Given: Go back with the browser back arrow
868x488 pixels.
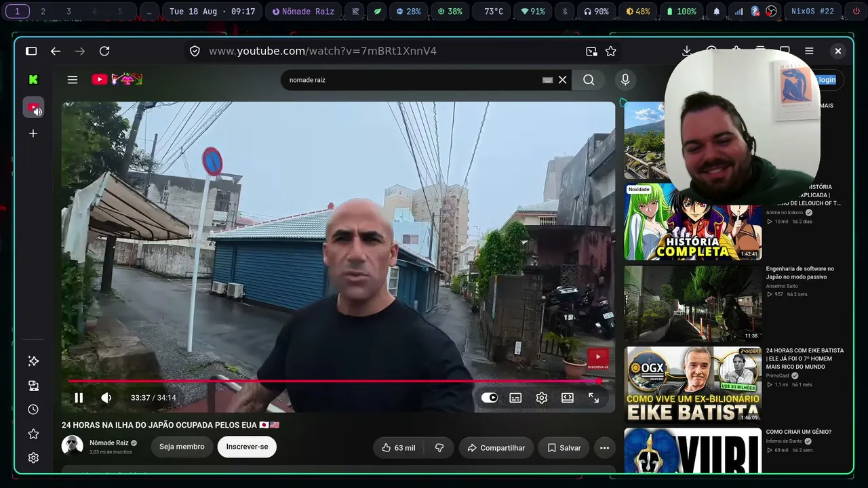Looking at the screenshot, I should pyautogui.click(x=56, y=51).
